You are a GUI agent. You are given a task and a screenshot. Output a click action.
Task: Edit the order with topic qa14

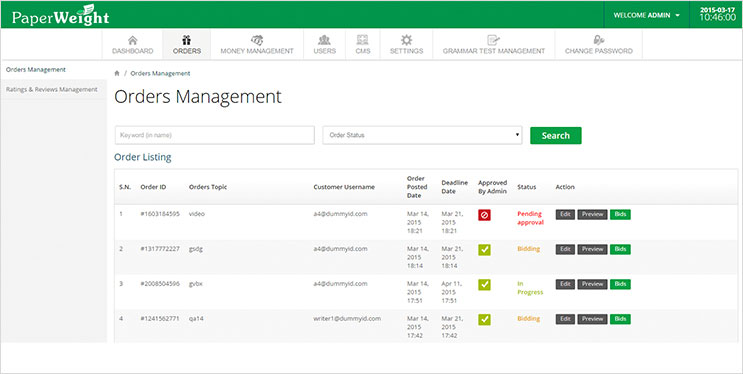click(x=565, y=319)
